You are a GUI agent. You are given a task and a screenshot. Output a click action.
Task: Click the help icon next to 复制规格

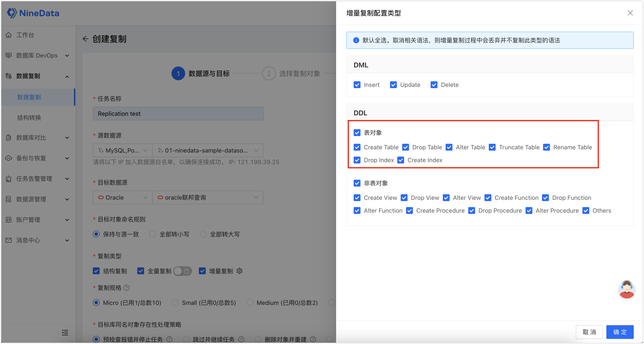pyautogui.click(x=127, y=288)
